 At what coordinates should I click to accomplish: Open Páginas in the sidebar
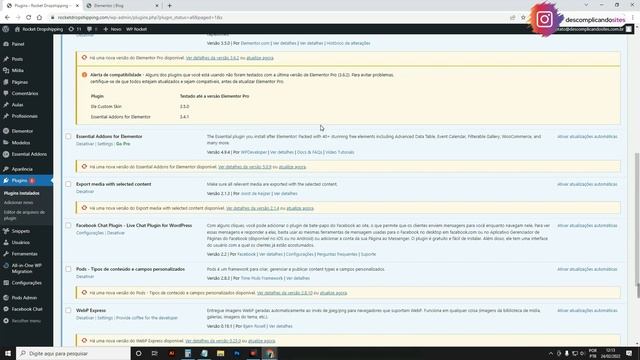(x=20, y=82)
